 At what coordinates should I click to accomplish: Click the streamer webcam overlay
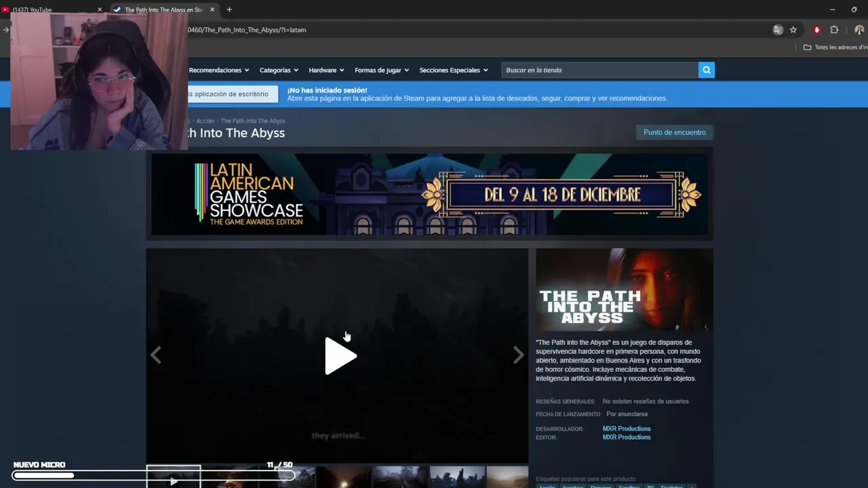click(99, 81)
